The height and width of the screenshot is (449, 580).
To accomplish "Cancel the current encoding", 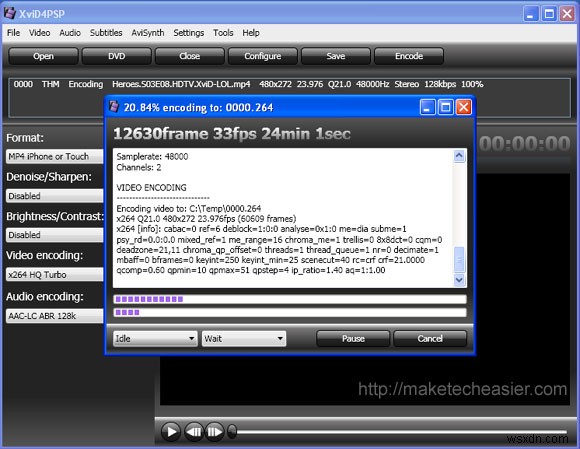I will tap(430, 338).
